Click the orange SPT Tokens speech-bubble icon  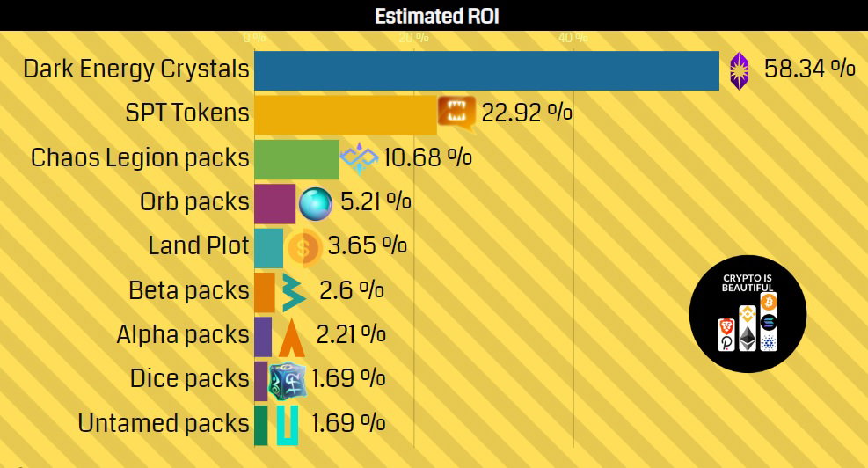[456, 114]
